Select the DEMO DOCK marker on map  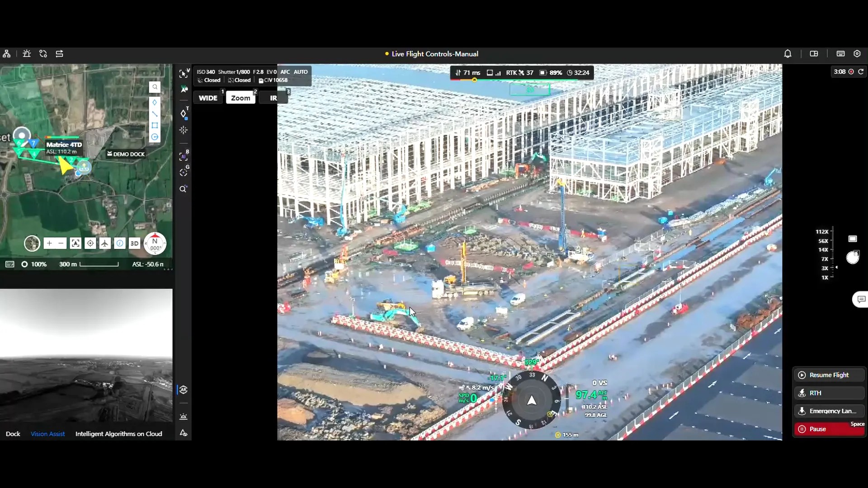126,154
